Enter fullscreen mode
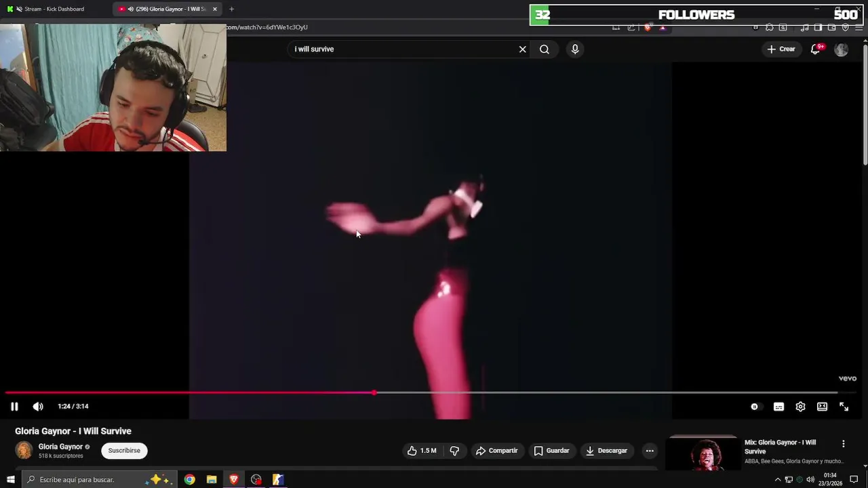 coord(844,407)
